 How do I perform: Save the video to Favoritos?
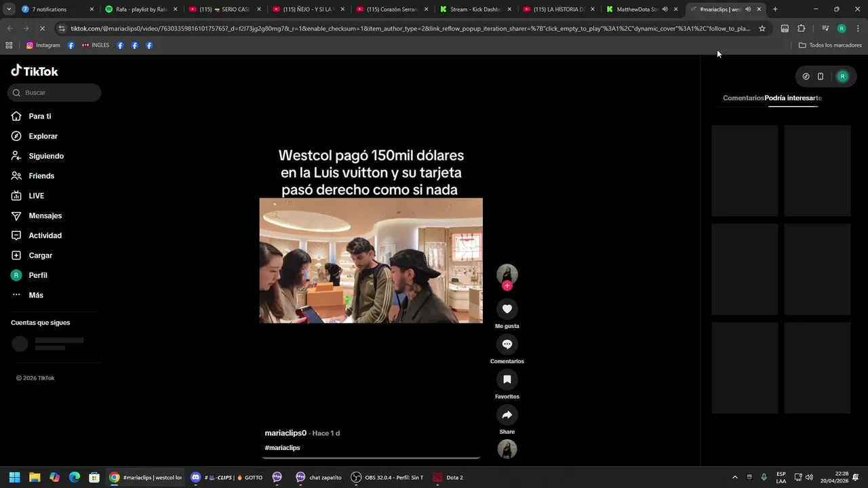(x=507, y=380)
